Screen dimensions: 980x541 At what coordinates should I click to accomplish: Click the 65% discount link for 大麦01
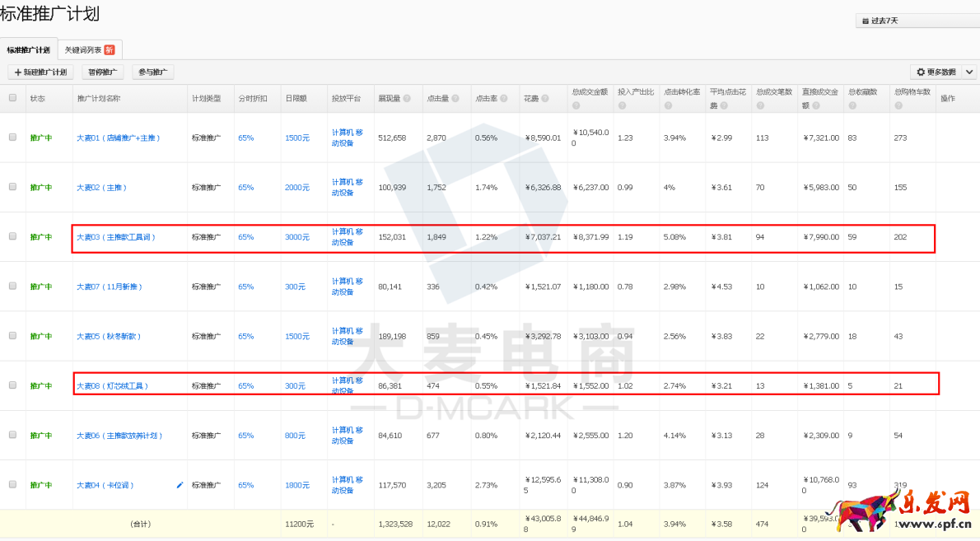pos(245,138)
